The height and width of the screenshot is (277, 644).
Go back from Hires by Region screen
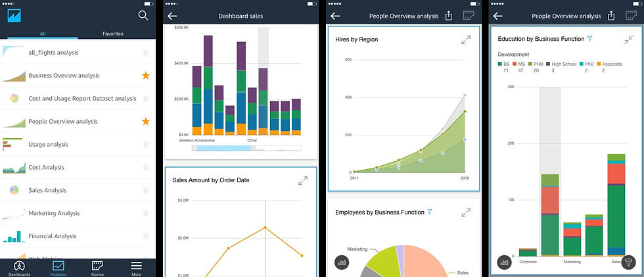(x=335, y=16)
